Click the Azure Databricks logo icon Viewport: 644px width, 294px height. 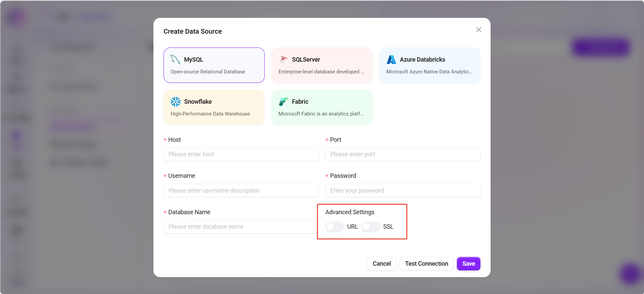391,60
